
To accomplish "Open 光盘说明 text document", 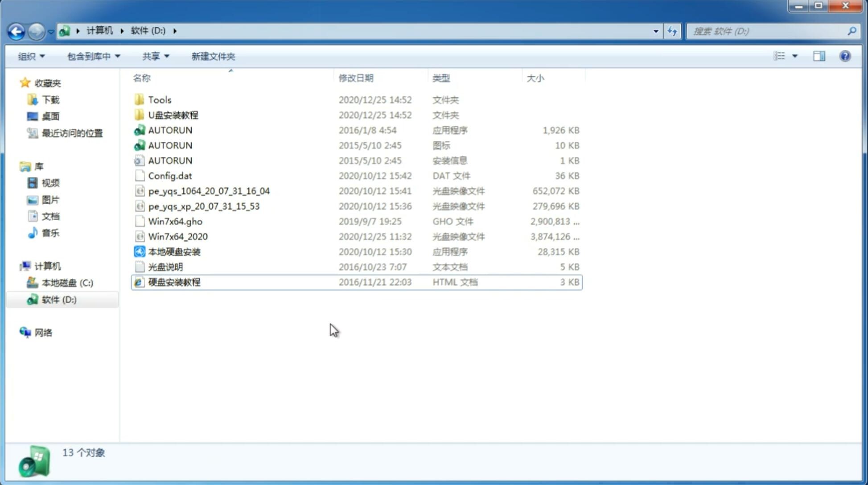I will 165,267.
